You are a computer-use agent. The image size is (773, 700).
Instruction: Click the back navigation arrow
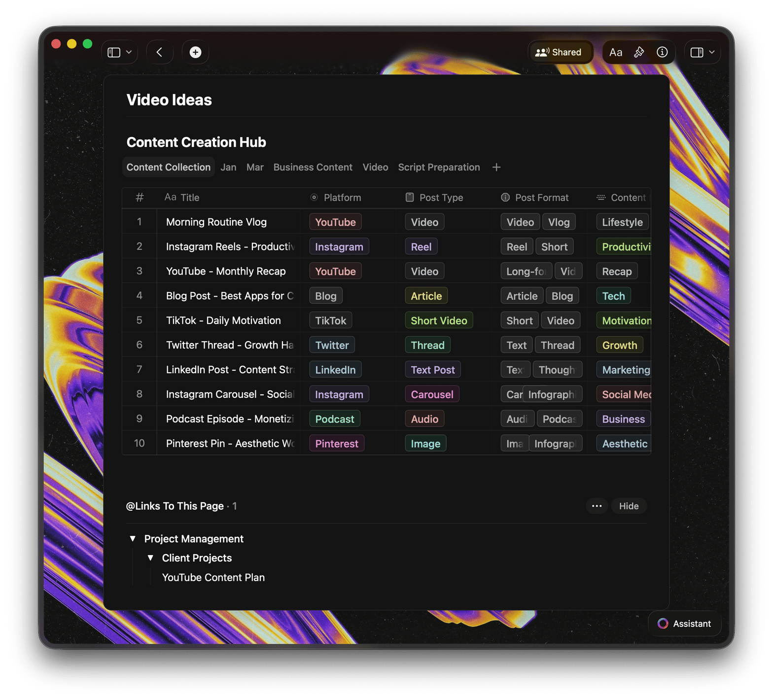click(159, 52)
